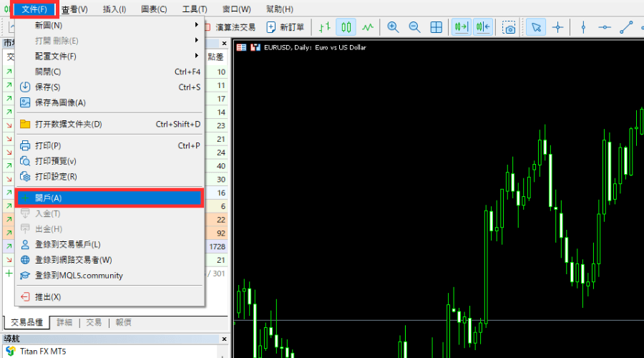Select the vertical line drawing tool
This screenshot has width=644, height=358.
[x=583, y=27]
